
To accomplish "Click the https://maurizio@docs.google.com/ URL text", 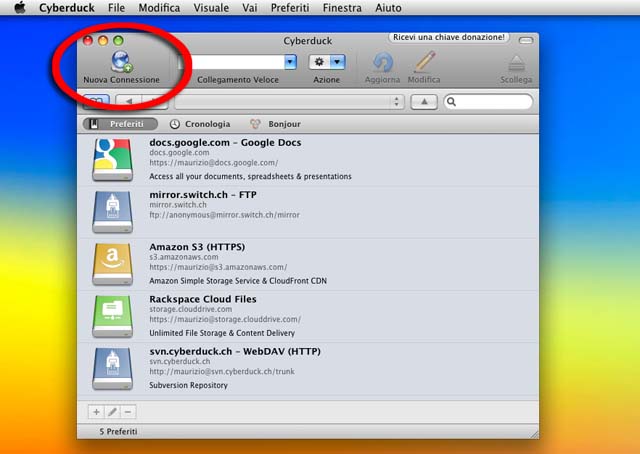I will (214, 163).
